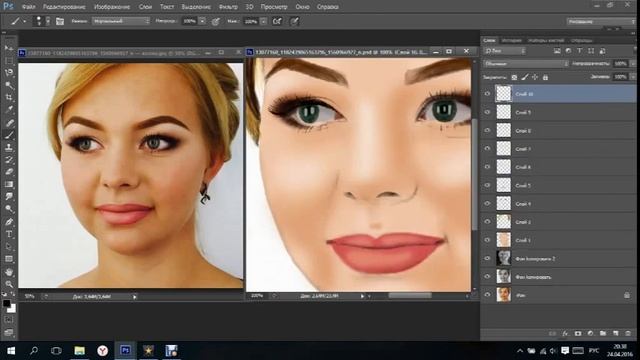
Task: Add a layer style (fx) at panel bottom
Action: pos(565,333)
